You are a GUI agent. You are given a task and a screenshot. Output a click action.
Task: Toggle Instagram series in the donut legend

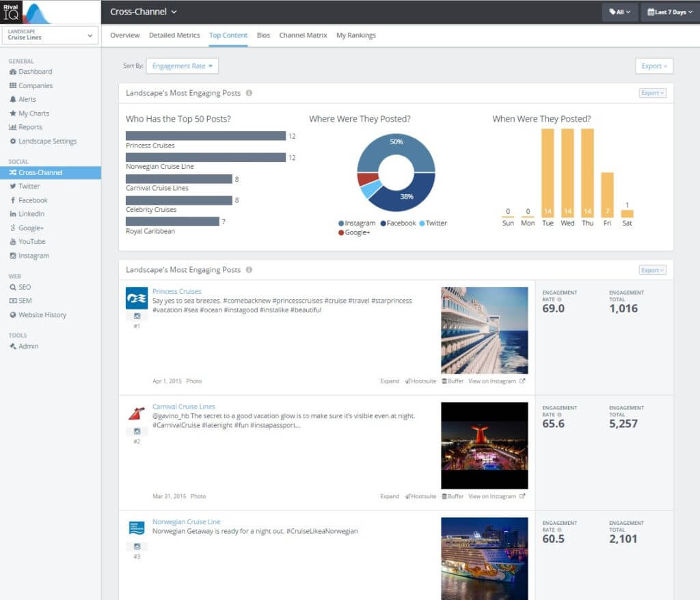click(x=357, y=223)
